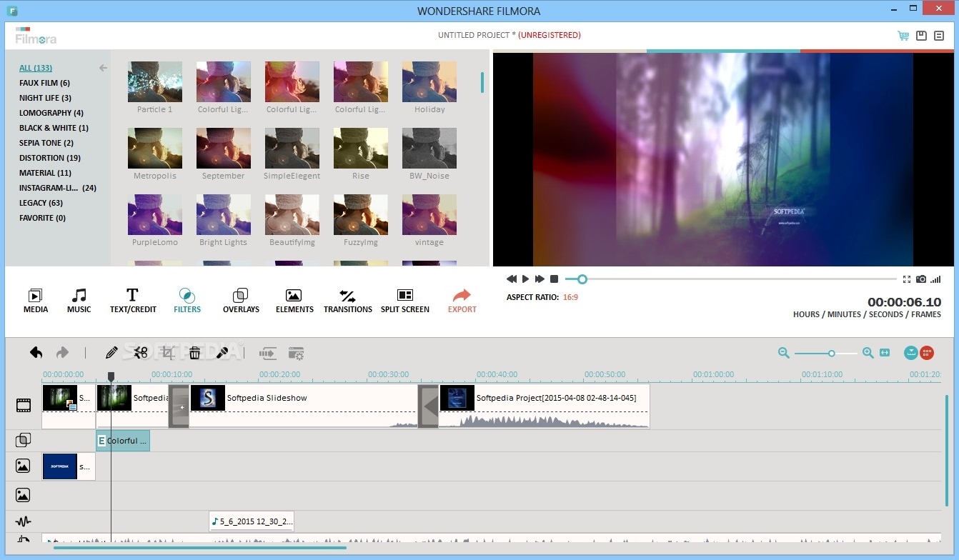
Task: Select the FILTERS tab in the media bar
Action: pos(187,299)
